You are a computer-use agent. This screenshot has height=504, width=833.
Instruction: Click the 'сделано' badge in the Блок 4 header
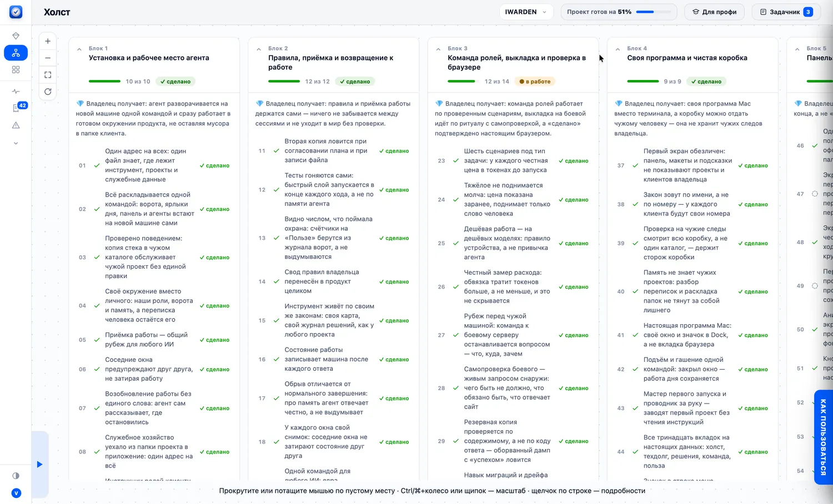[x=706, y=82]
